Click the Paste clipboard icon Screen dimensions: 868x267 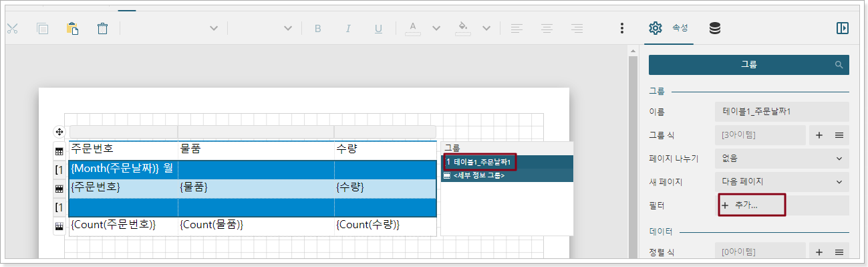tap(72, 28)
